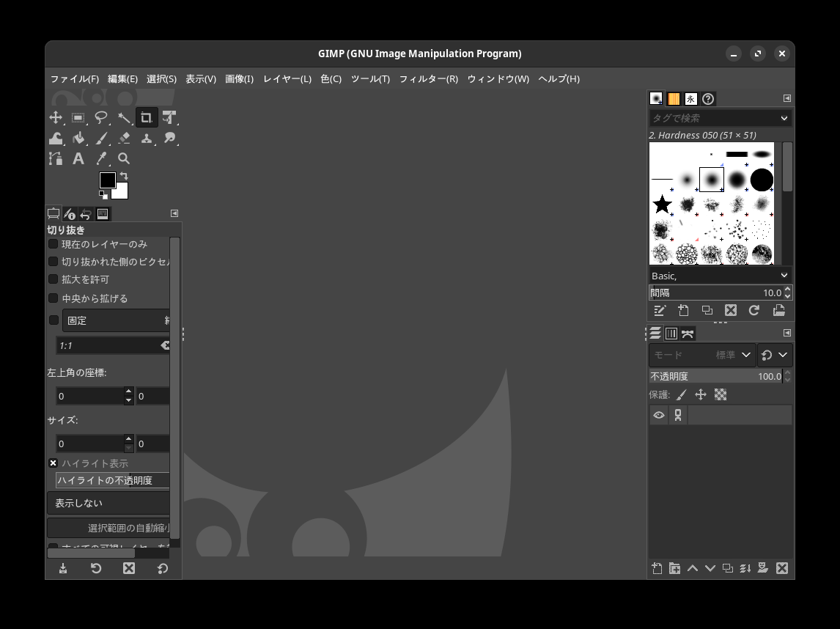
Task: Switch to the Channels tab
Action: pyautogui.click(x=671, y=334)
